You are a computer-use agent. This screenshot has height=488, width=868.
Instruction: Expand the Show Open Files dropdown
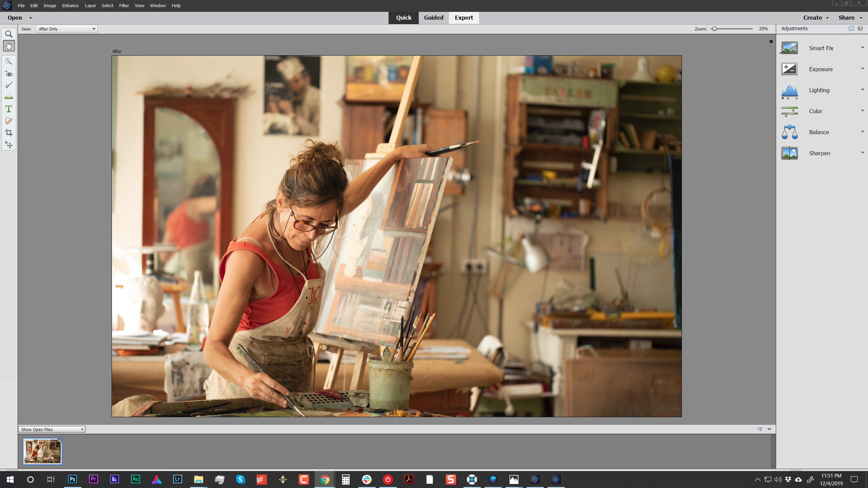(82, 429)
